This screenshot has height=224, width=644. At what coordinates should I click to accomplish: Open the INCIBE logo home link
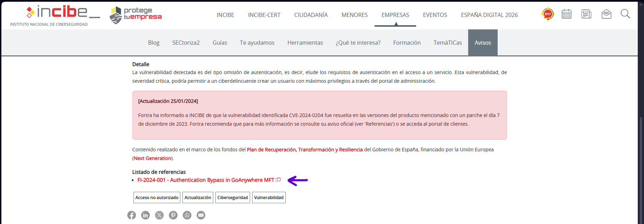[55, 16]
